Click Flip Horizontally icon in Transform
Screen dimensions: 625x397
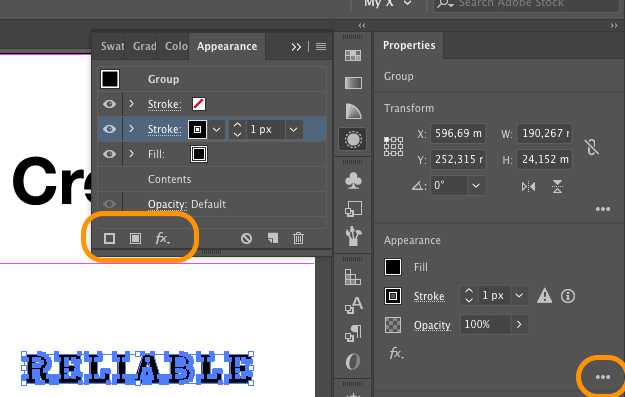[529, 186]
